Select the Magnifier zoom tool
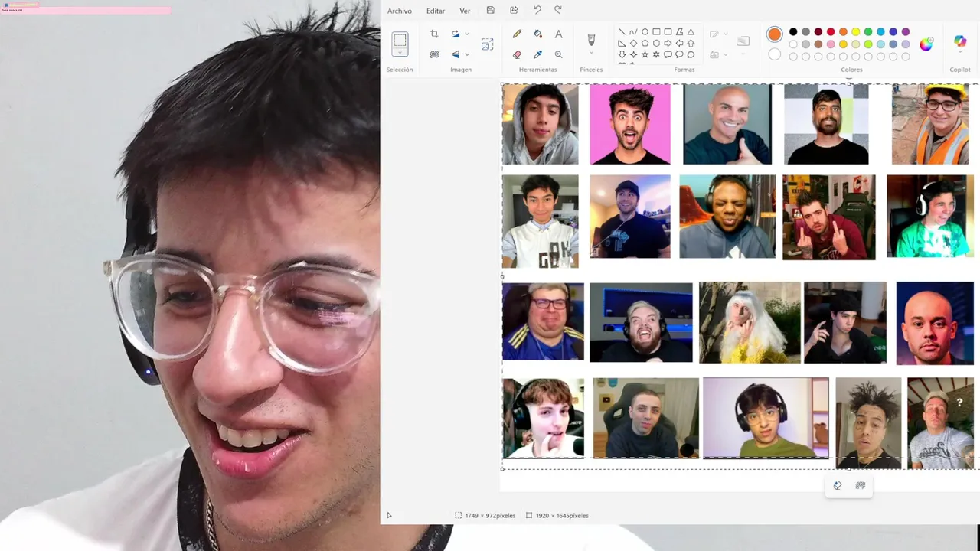Screen dimensions: 980x551 point(558,54)
